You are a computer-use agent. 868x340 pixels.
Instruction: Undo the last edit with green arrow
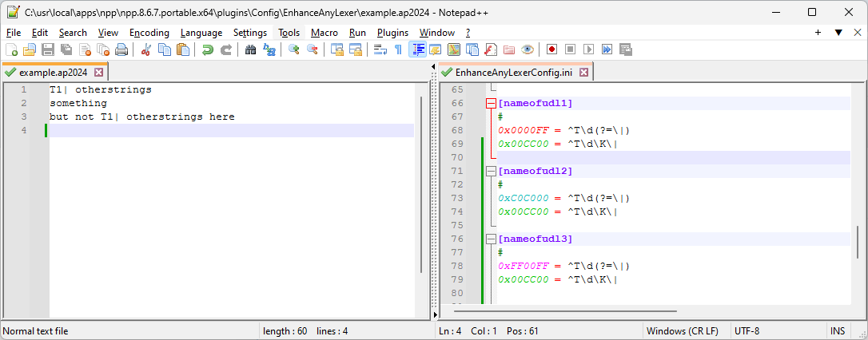[208, 49]
